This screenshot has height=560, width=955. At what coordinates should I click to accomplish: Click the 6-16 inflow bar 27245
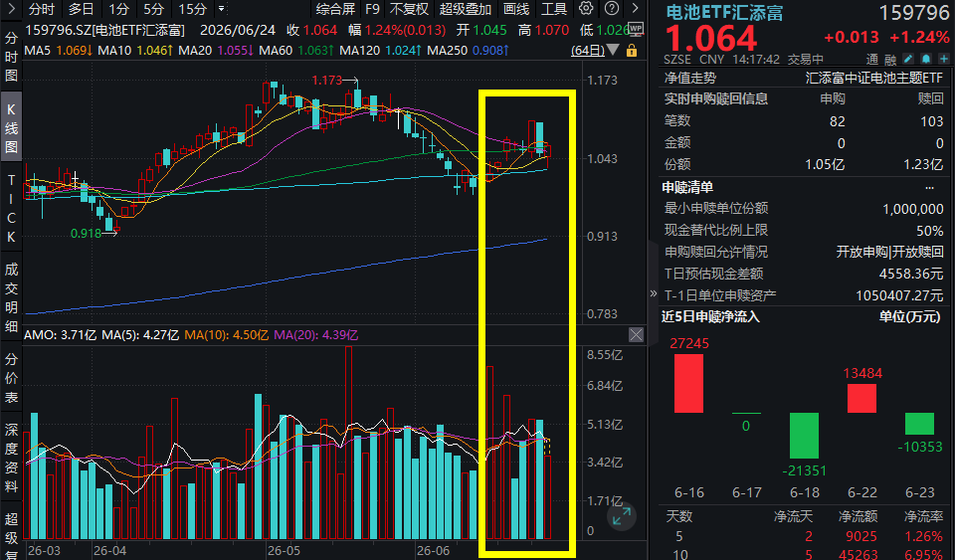(x=688, y=384)
